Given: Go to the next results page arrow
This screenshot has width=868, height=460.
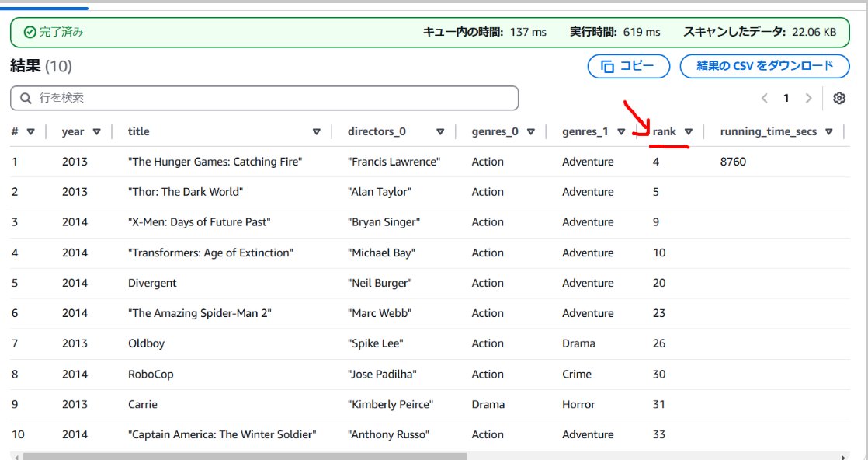Looking at the screenshot, I should pos(808,98).
